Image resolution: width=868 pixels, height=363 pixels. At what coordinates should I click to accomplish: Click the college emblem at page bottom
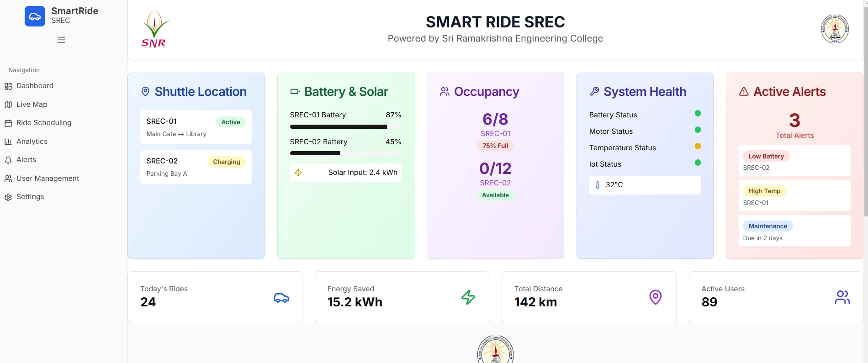pyautogui.click(x=495, y=349)
